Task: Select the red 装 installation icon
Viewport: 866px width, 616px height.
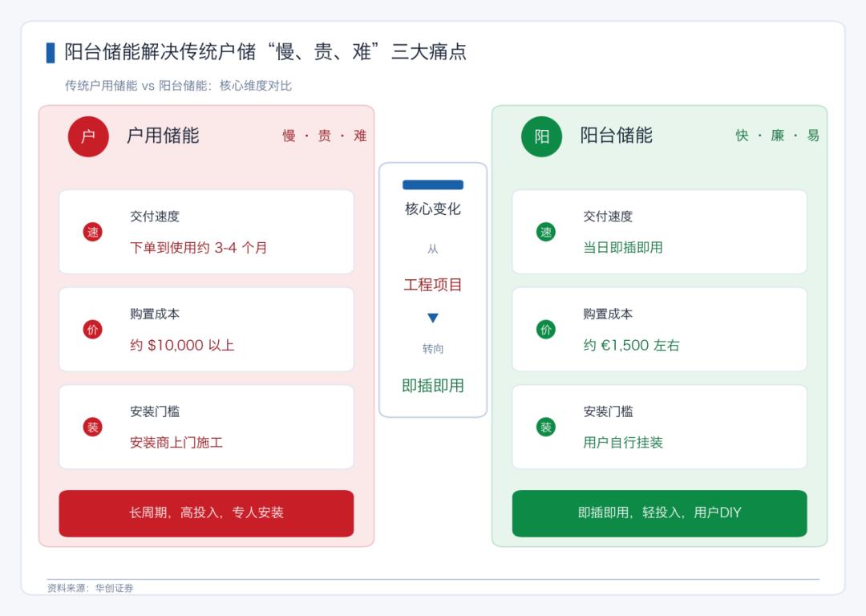Action: [93, 427]
